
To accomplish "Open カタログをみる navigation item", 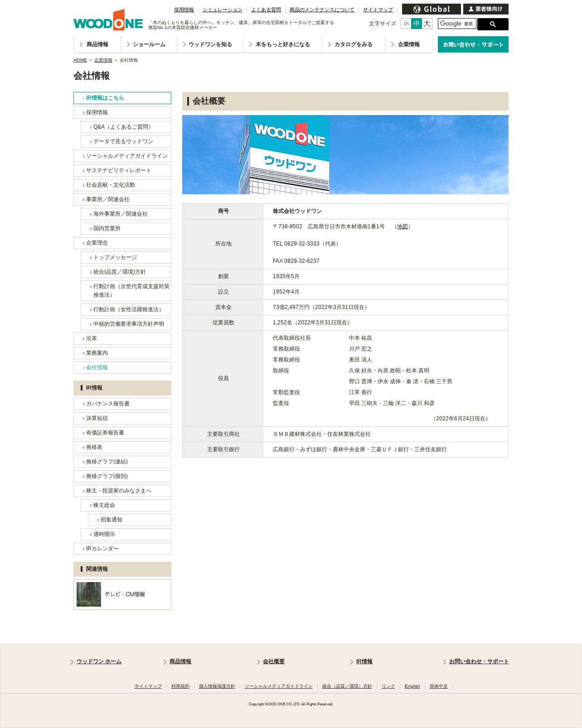I will (354, 44).
